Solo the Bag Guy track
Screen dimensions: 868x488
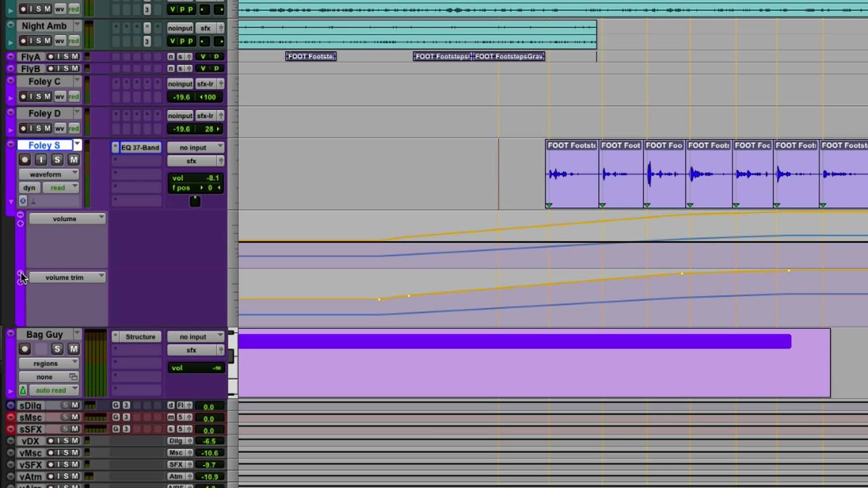click(x=57, y=348)
